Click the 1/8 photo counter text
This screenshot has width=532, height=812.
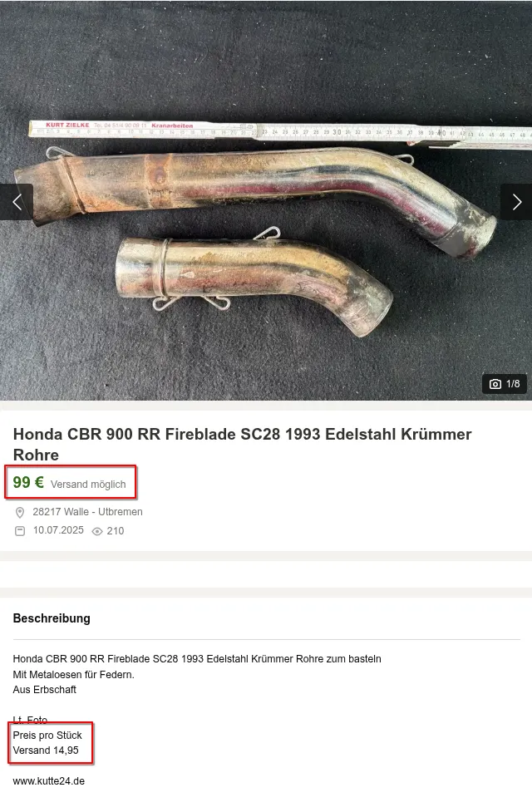pyautogui.click(x=513, y=384)
